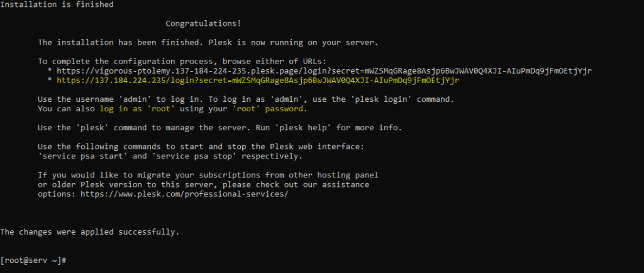The image size is (644, 273).
Task: Click the "Congratulations!" text
Action: click(203, 23)
